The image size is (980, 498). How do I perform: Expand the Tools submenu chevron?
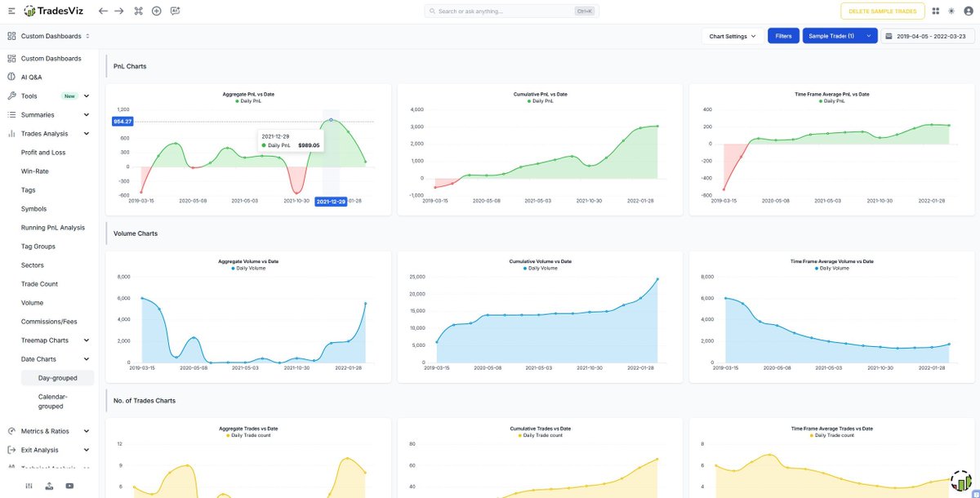click(x=87, y=96)
